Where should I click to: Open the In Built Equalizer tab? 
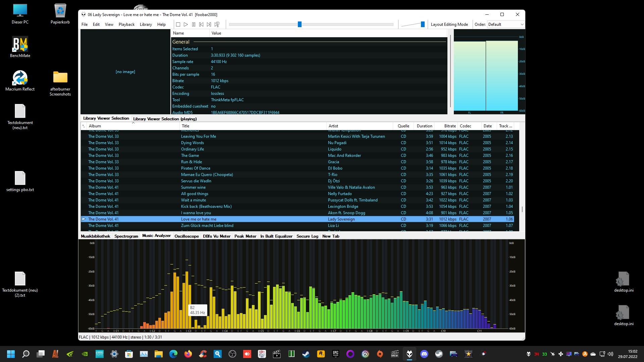pyautogui.click(x=276, y=236)
